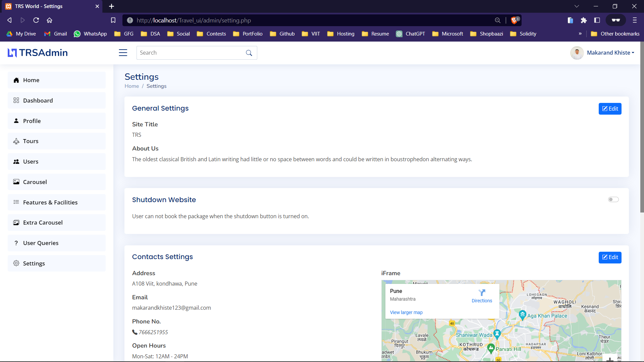
Task: Reload the page
Action: click(x=36, y=20)
